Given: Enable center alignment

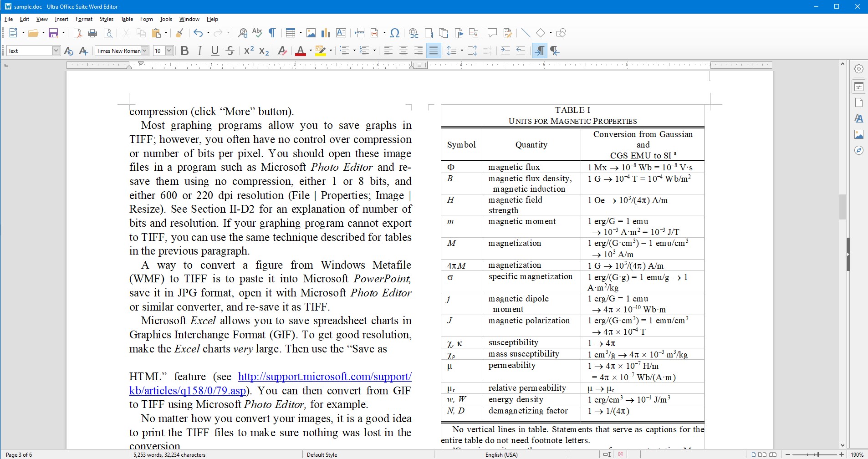Looking at the screenshot, I should (x=403, y=51).
